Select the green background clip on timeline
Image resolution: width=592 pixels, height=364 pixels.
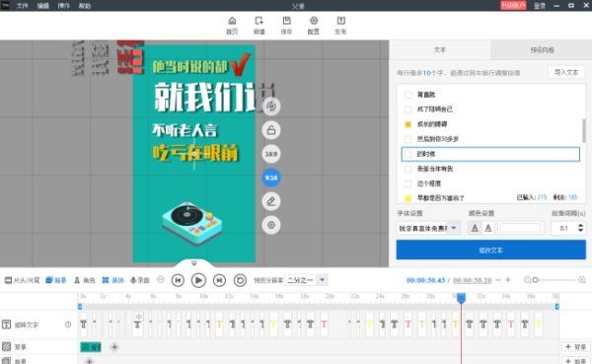pos(91,347)
